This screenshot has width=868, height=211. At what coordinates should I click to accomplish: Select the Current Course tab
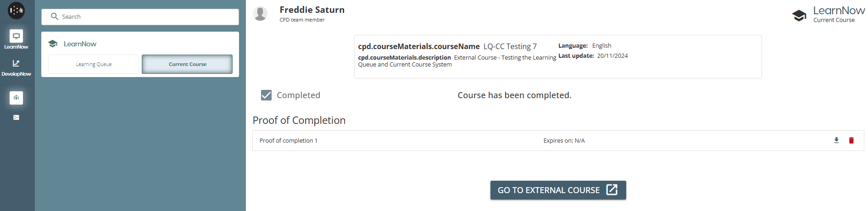pyautogui.click(x=187, y=64)
